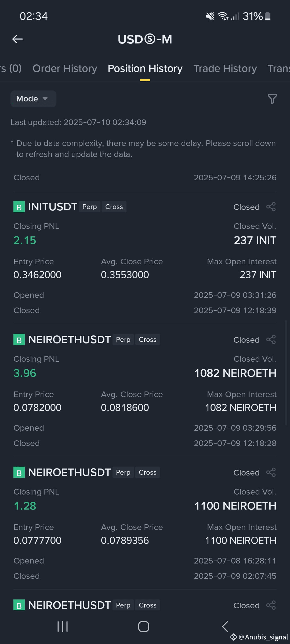Screen dimensions: 290x644
Task: Tap the Cross tag on INITUSDT
Action: (x=114, y=207)
